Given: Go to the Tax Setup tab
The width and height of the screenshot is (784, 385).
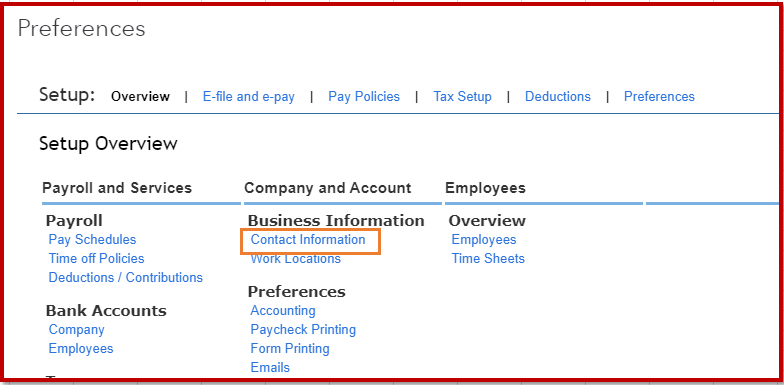Looking at the screenshot, I should point(462,96).
